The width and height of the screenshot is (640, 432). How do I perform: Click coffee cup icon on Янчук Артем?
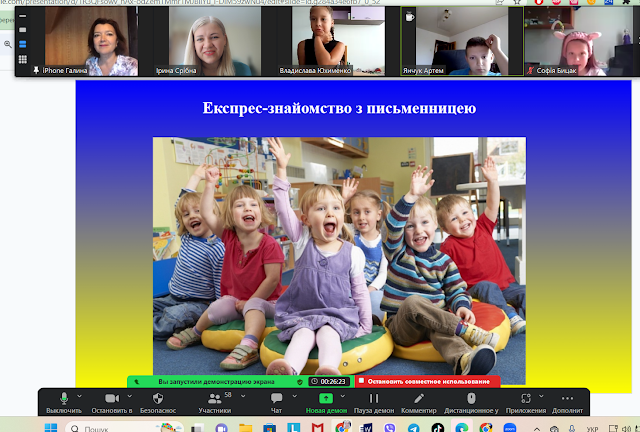(409, 16)
